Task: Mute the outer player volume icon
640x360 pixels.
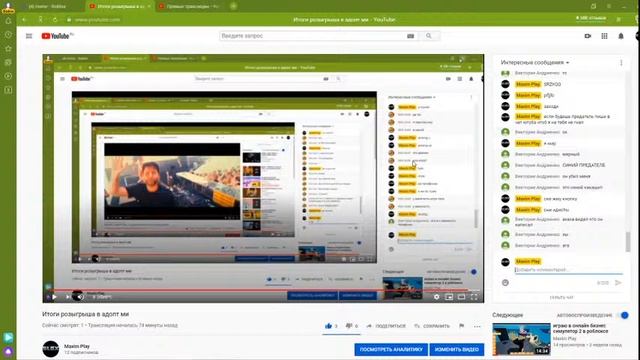Action: pyautogui.click(x=81, y=297)
